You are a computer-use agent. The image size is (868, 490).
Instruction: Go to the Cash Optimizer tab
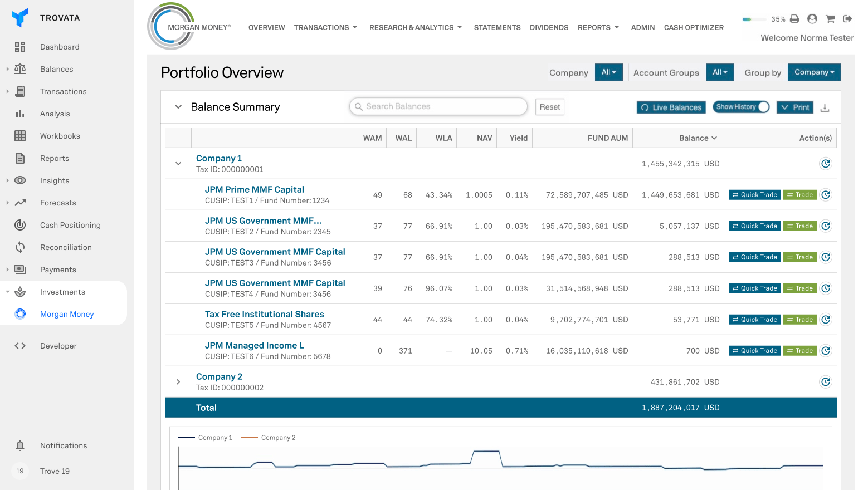pyautogui.click(x=694, y=27)
